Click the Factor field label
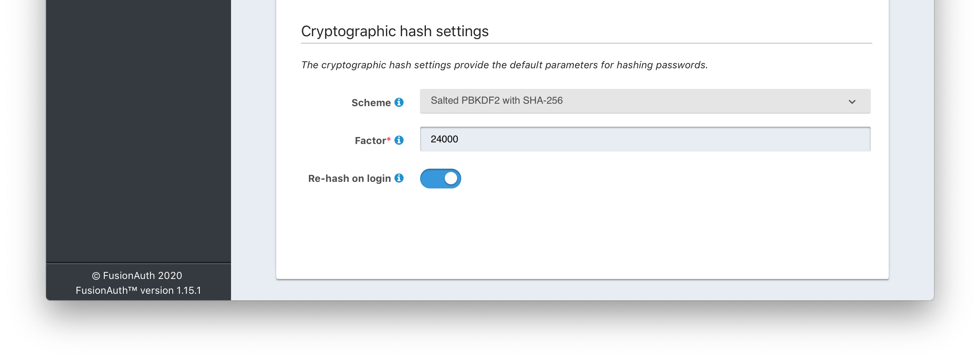 click(370, 140)
